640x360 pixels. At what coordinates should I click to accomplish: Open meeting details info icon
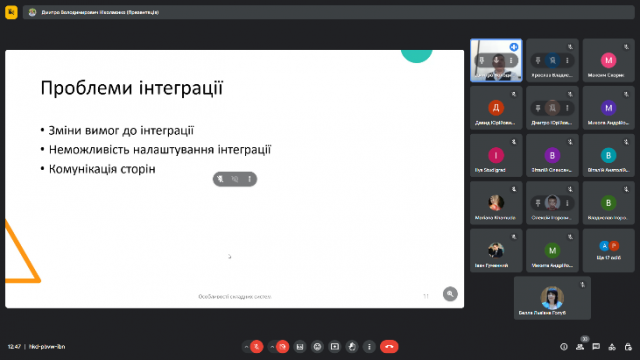point(564,347)
